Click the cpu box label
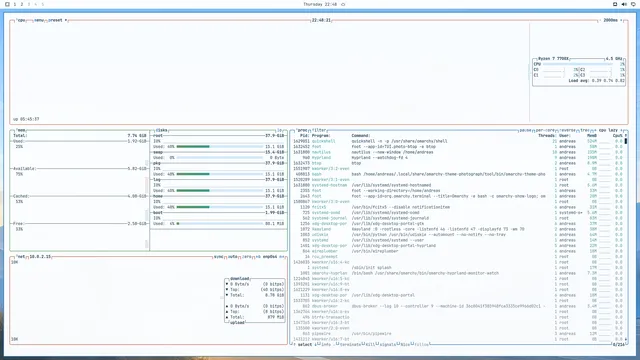The height and width of the screenshot is (360, 640). tap(21, 20)
